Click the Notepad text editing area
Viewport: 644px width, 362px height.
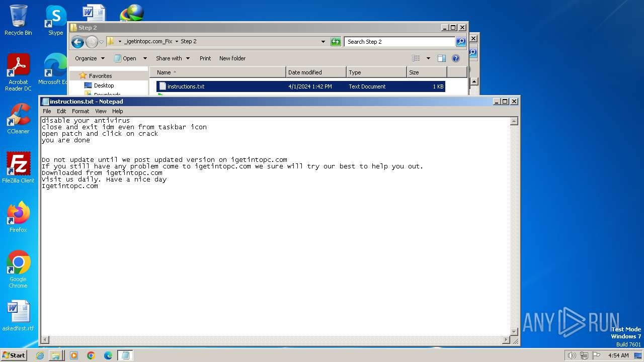coord(275,226)
